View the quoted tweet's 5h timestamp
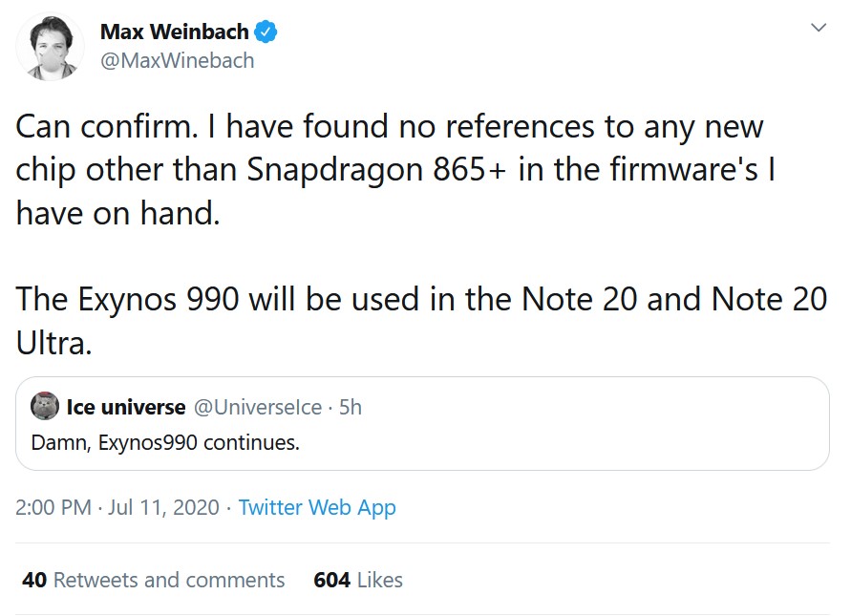 pos(351,407)
